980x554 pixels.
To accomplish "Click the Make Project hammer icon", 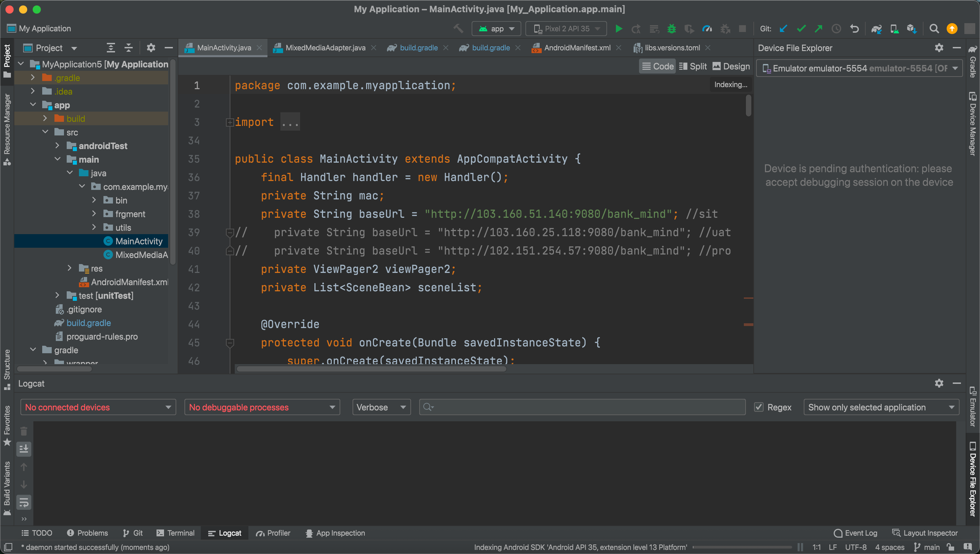I will [x=458, y=29].
